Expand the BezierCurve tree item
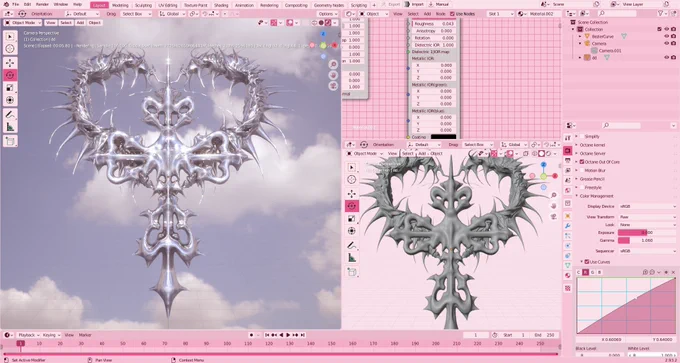Viewport: 680px width, 363px height. (x=580, y=36)
